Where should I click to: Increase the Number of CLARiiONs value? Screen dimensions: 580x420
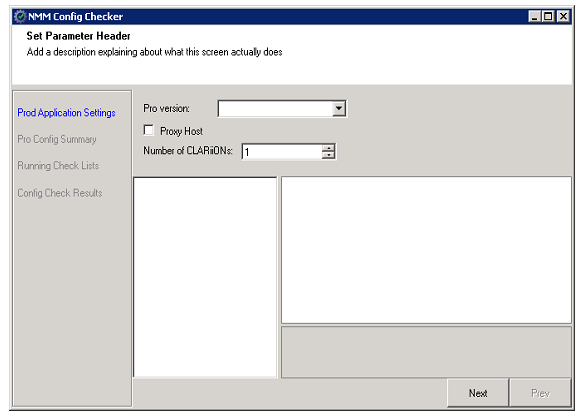pos(328,148)
